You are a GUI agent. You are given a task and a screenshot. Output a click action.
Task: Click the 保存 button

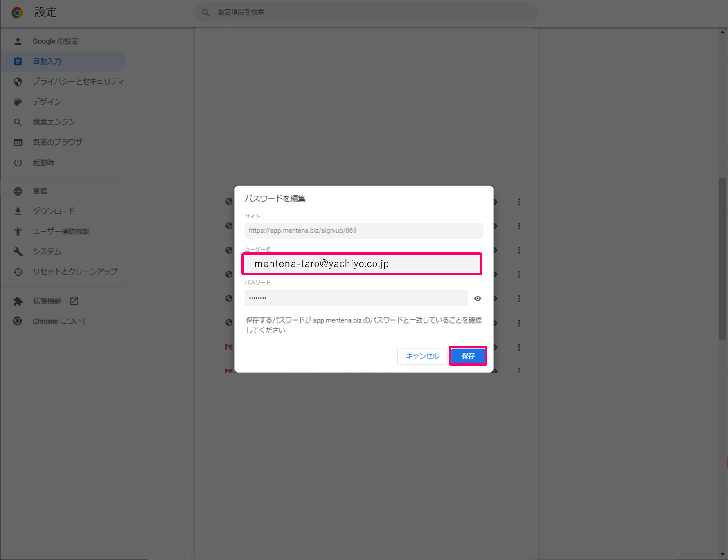468,356
